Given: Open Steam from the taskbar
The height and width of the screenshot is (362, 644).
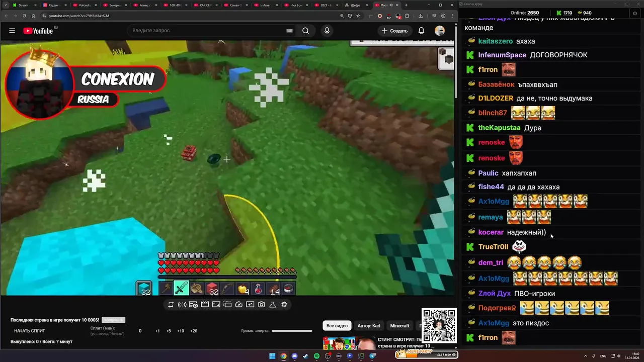Looking at the screenshot, I should 305,356.
